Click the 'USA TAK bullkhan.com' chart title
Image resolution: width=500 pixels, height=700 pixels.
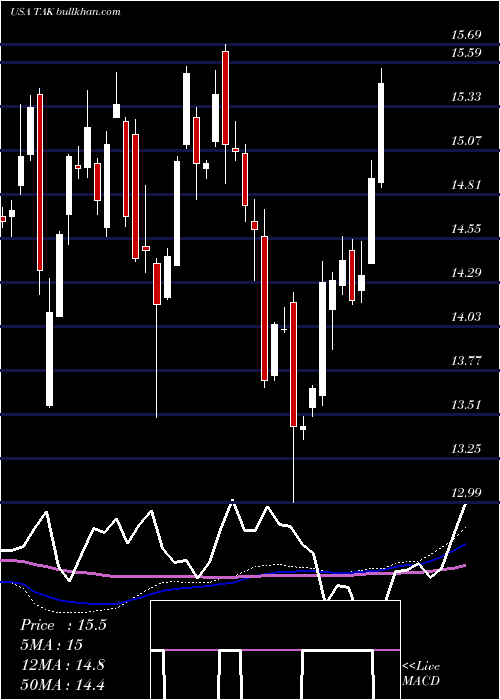point(66,12)
